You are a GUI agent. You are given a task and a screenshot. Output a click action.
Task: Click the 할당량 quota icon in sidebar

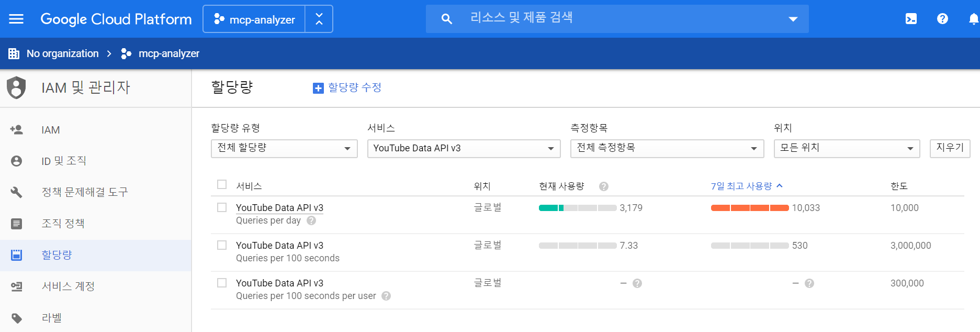tap(16, 255)
